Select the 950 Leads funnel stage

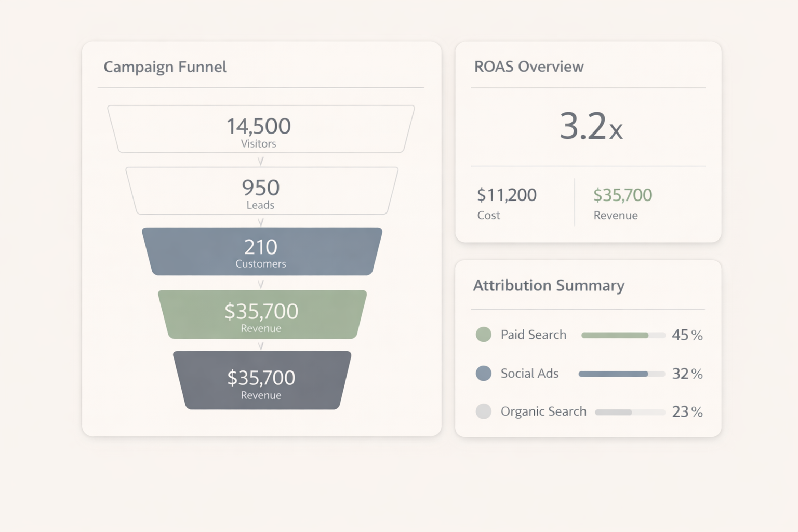tap(261, 191)
